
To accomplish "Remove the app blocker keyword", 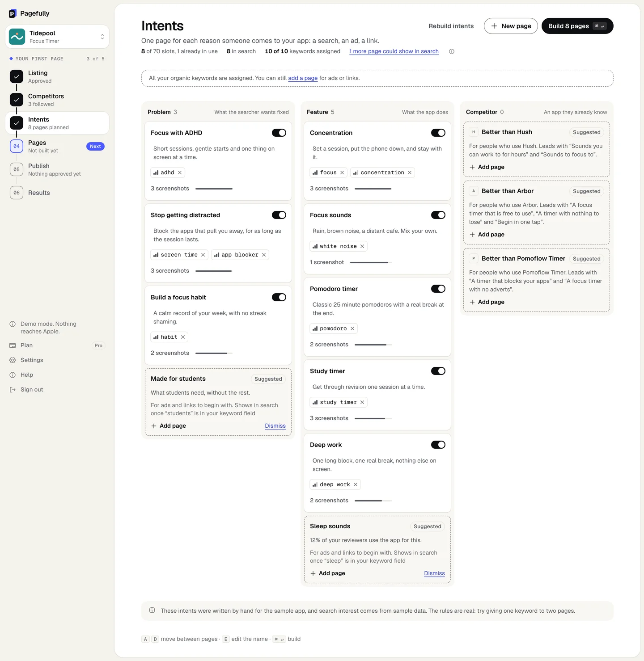I will click(264, 255).
